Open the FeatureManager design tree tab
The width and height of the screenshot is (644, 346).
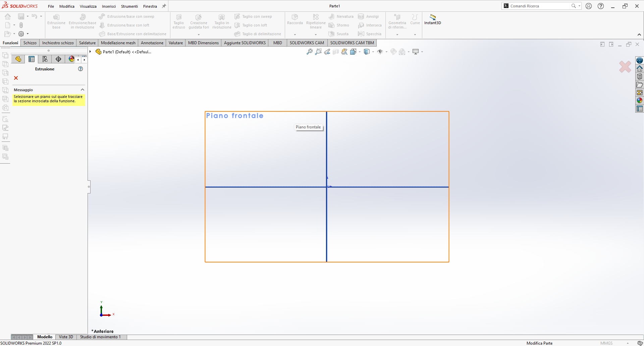coord(18,59)
